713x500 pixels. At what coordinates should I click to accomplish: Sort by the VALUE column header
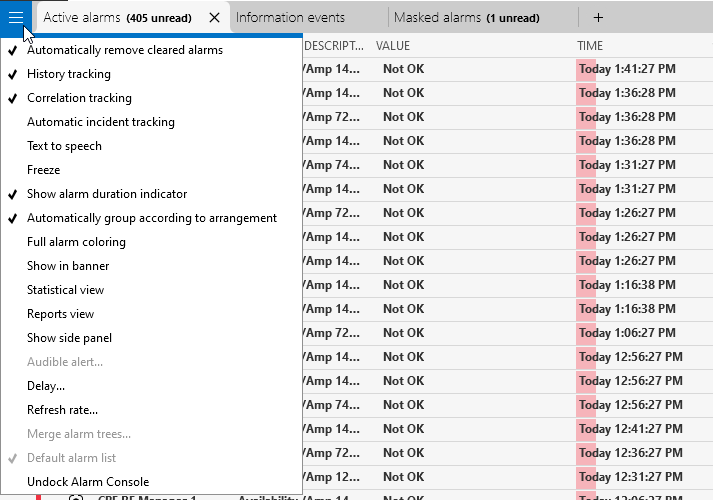coord(393,46)
